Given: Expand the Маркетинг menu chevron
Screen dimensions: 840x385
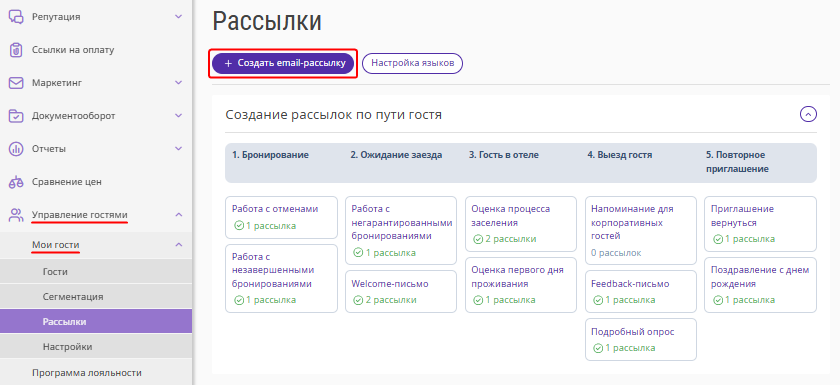Looking at the screenshot, I should (179, 83).
